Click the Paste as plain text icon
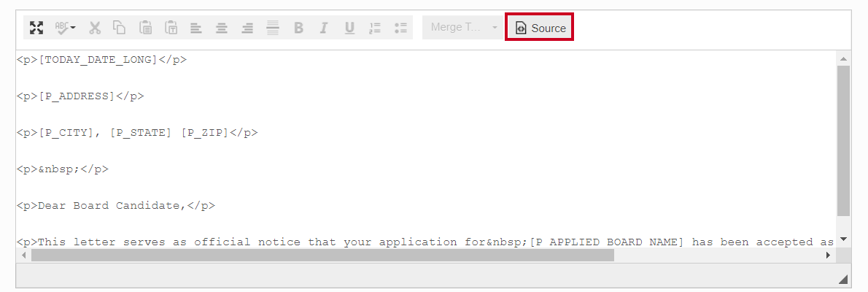The width and height of the screenshot is (868, 292). click(x=171, y=28)
